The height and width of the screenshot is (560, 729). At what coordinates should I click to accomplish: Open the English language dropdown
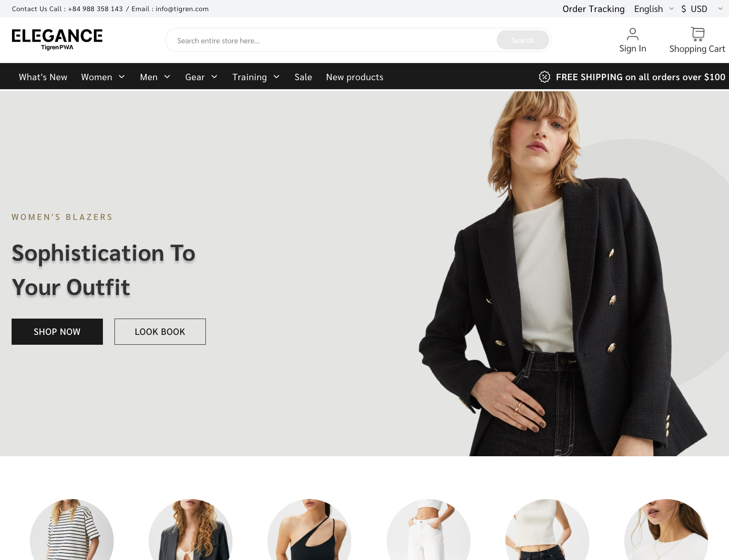tap(654, 9)
